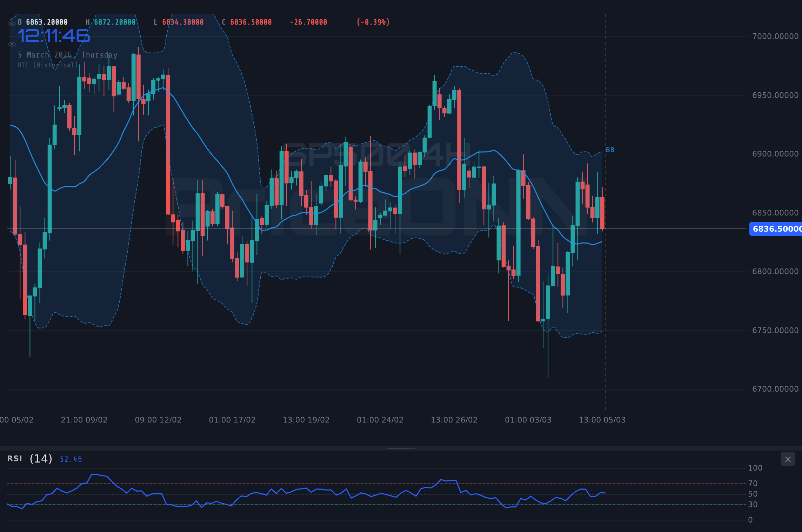This screenshot has width=802, height=532.
Task: Click the close price C 6836.50000 in header
Action: (247, 22)
